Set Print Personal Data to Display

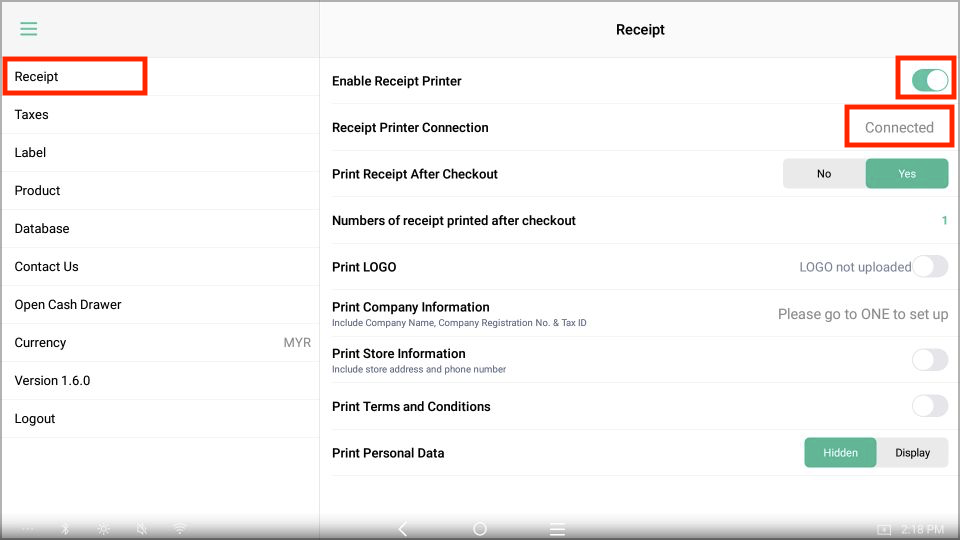click(x=912, y=452)
